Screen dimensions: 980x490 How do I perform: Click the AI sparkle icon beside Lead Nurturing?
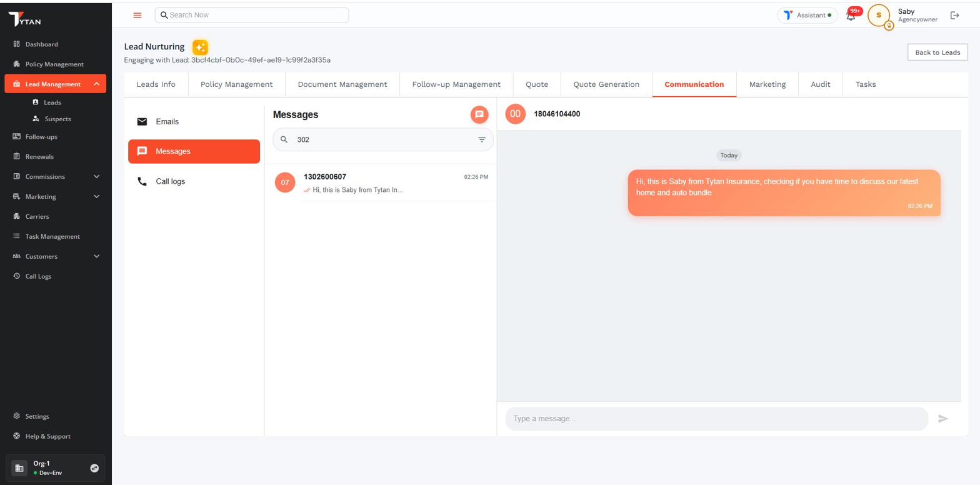pyautogui.click(x=200, y=47)
